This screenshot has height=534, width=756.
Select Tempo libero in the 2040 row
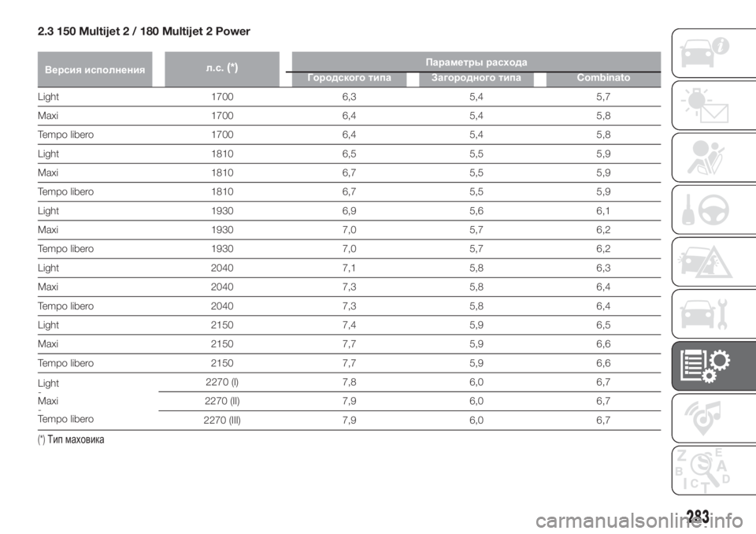pyautogui.click(x=65, y=306)
